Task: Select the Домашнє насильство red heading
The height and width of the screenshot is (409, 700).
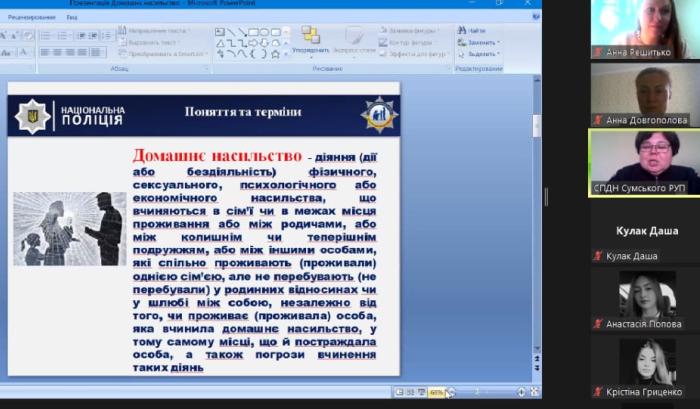Action: 217,156
